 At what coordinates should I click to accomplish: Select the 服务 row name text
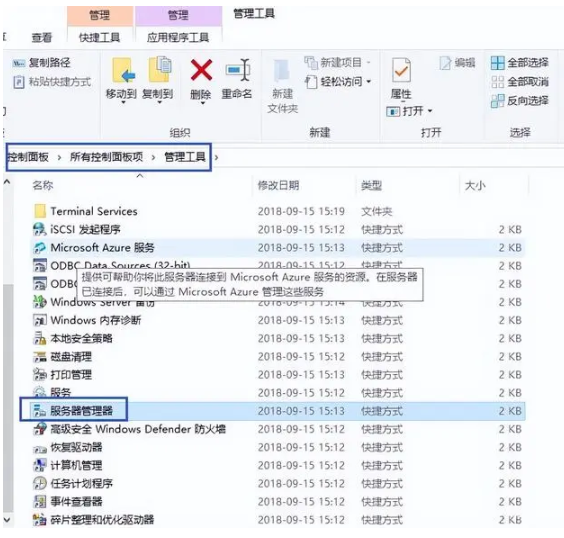point(60,392)
